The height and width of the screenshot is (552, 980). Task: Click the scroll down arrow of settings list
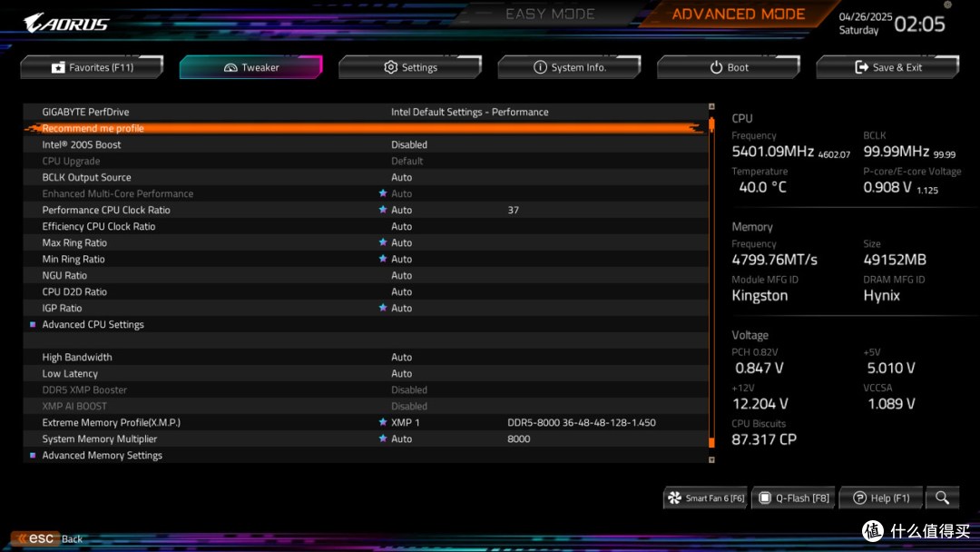click(x=711, y=459)
